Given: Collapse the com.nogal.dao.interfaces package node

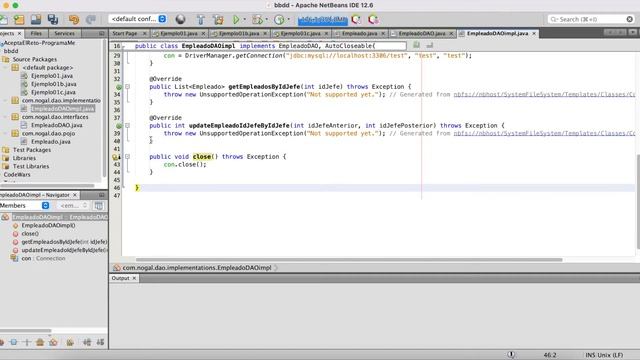Looking at the screenshot, I should click(6, 117).
